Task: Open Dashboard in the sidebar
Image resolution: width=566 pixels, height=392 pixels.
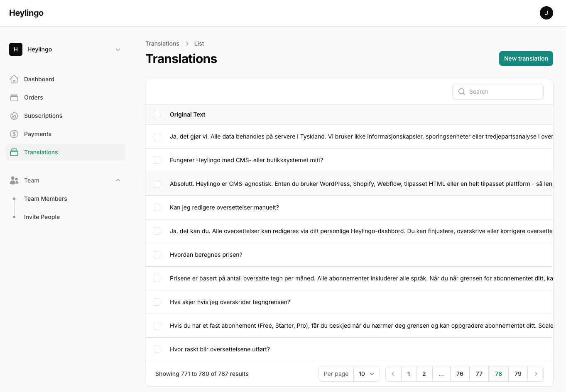Action: point(66,79)
